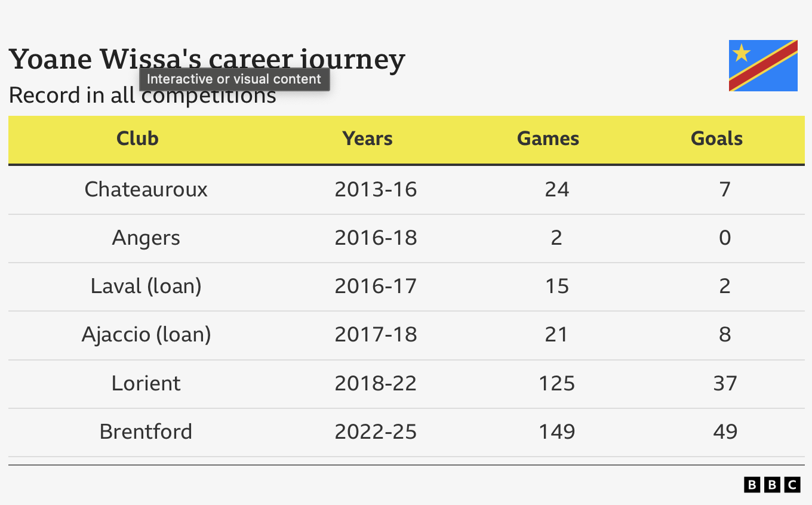Click the Years column header
Image resolution: width=812 pixels, height=505 pixels.
[x=367, y=138]
